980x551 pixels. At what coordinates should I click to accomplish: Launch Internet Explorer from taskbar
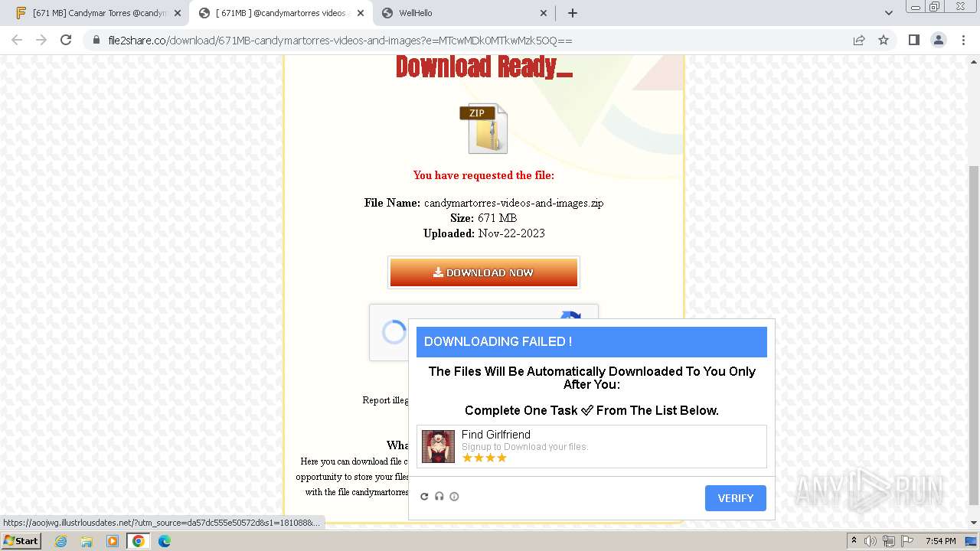point(60,541)
